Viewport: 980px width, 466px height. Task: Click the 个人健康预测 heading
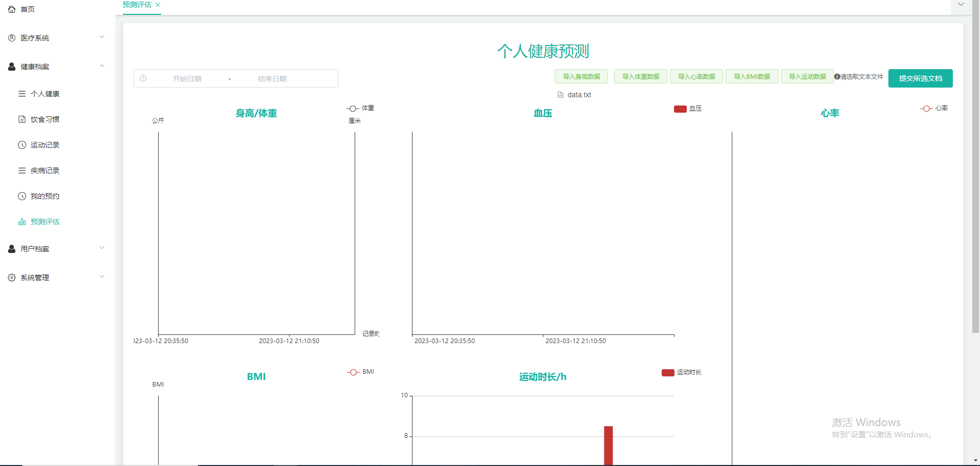coord(543,51)
